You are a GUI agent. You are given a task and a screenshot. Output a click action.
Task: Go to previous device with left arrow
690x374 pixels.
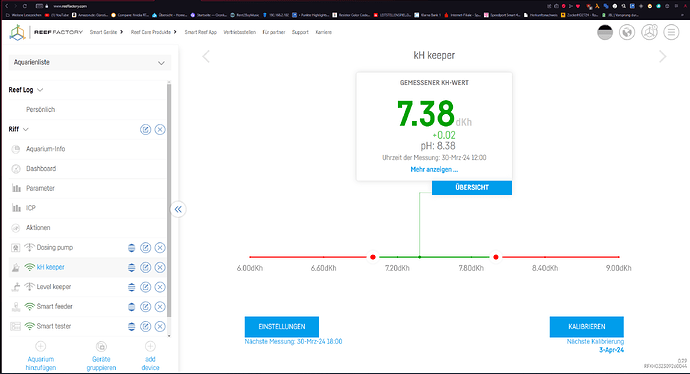click(206, 56)
